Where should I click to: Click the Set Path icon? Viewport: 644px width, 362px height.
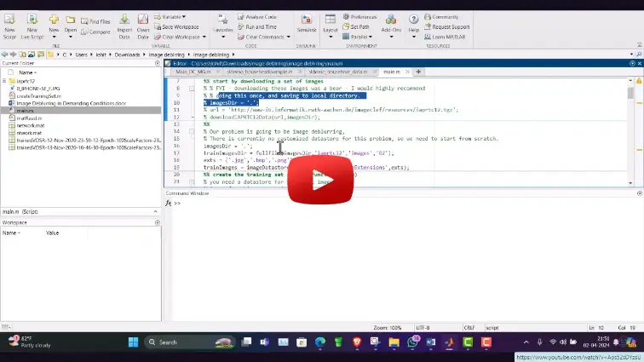pos(359,26)
